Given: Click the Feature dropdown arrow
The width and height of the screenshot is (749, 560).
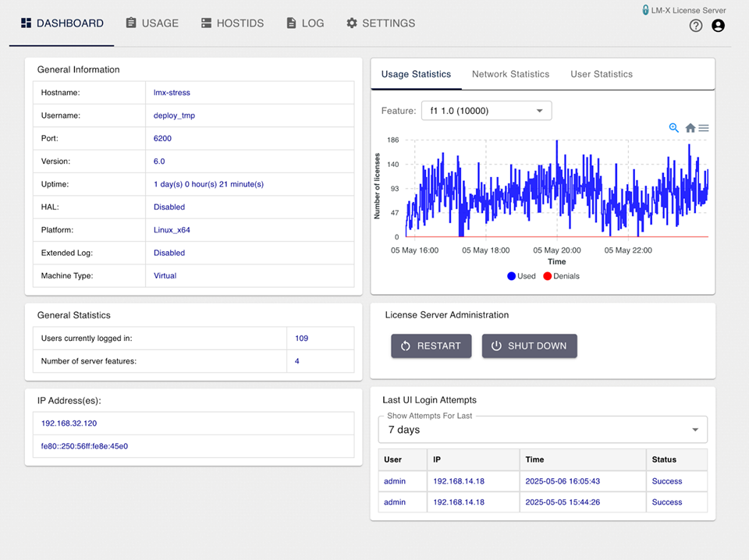Looking at the screenshot, I should click(x=540, y=111).
